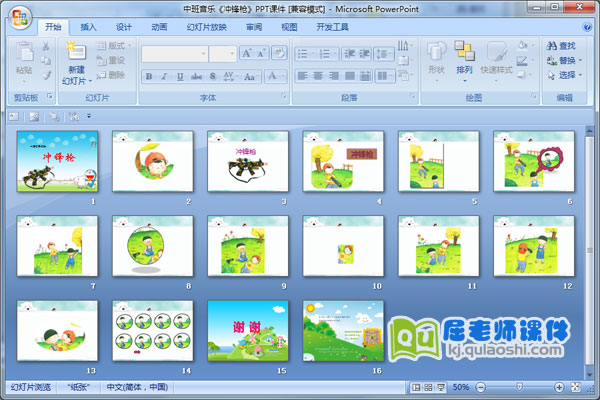Select slide 15 thumbnail with 谢谢
Image resolution: width=600 pixels, height=400 pixels.
pyautogui.click(x=248, y=331)
